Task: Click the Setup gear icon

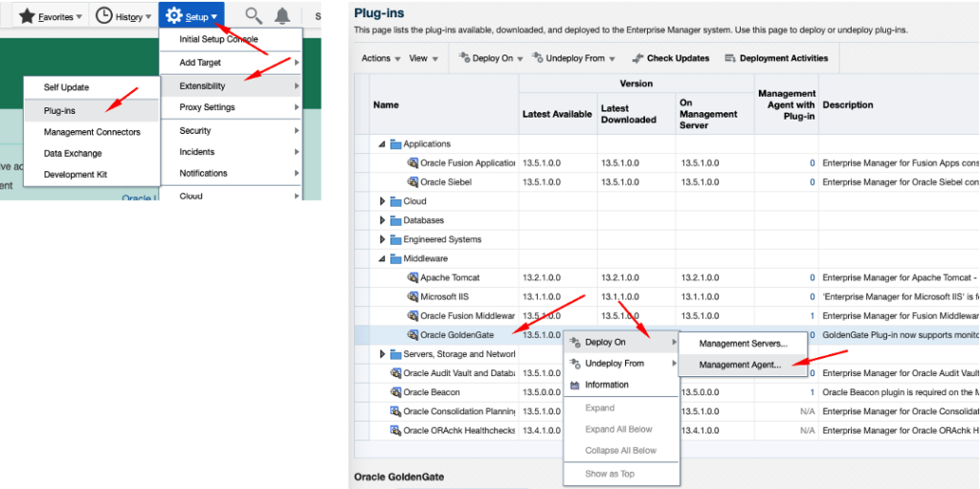Action: 174,16
